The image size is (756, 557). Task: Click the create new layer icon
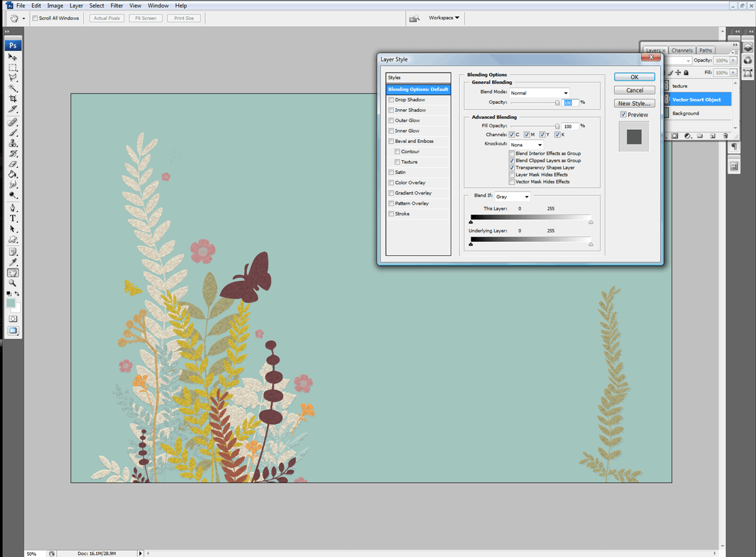[713, 135]
